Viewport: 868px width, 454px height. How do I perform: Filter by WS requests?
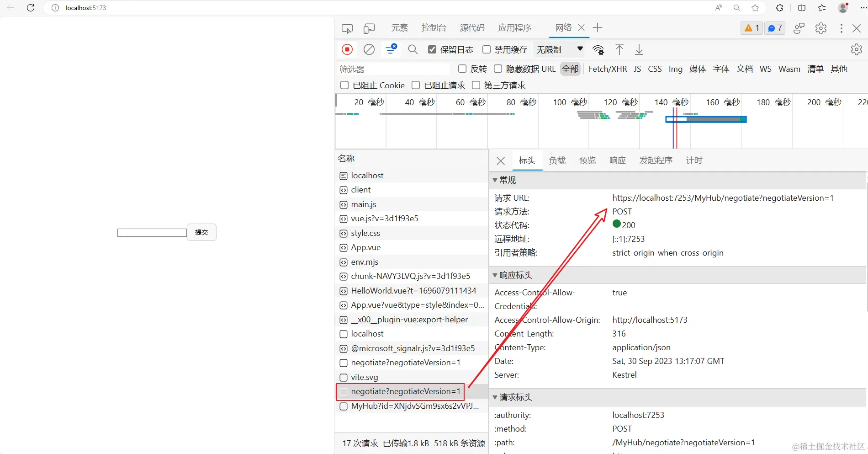tap(766, 69)
